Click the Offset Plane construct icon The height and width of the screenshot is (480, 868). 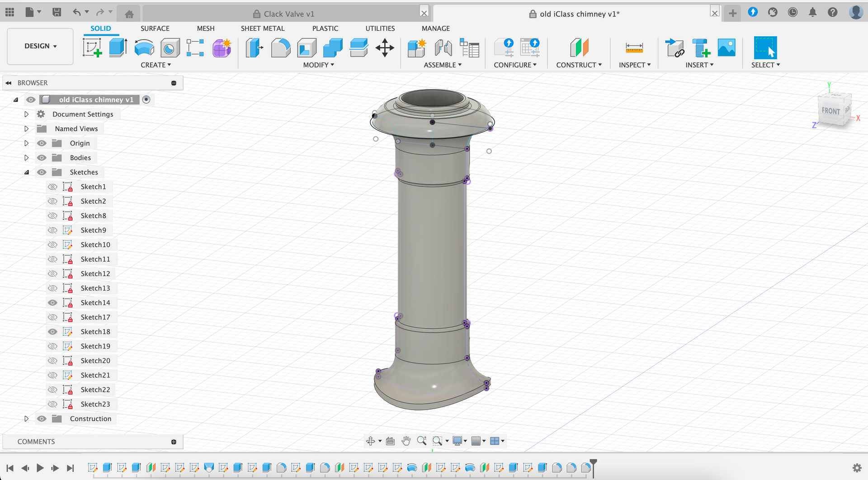tap(579, 47)
